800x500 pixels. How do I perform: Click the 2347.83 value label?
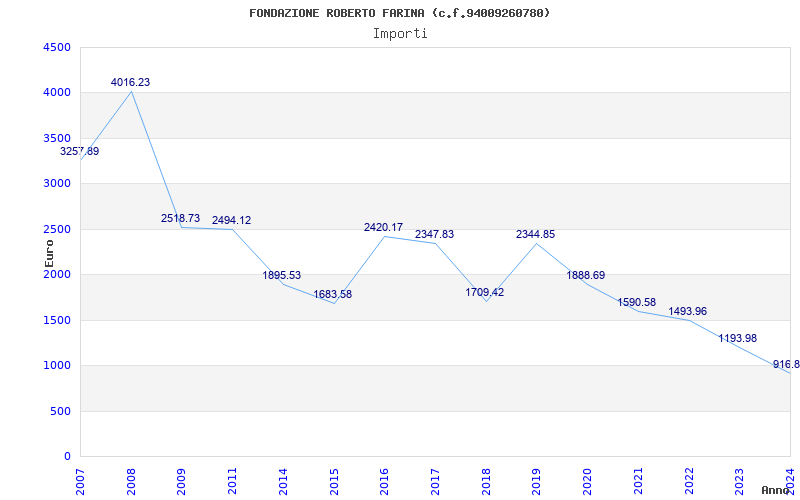click(x=434, y=234)
